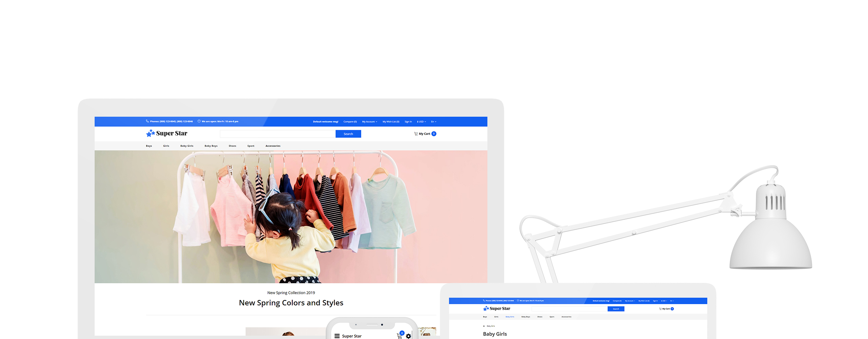Click Sign In link on desktop mockup
This screenshot has height=339, width=868.
point(408,122)
